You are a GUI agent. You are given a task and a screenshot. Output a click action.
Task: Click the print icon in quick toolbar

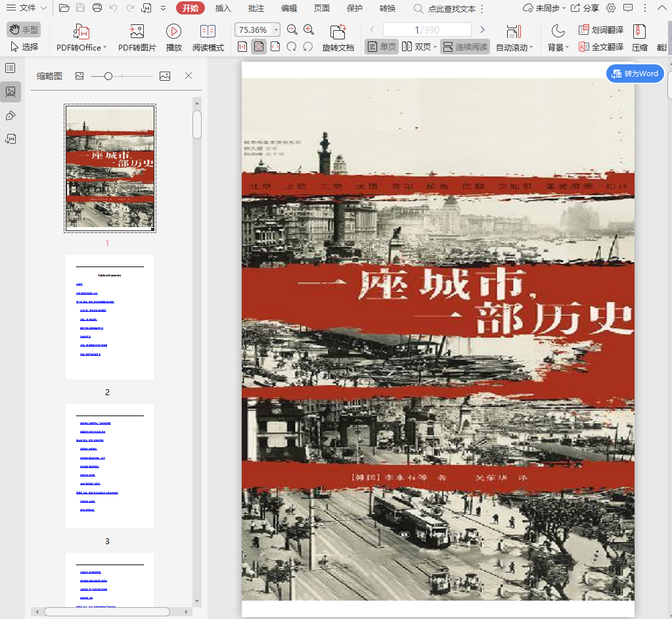coord(97,9)
